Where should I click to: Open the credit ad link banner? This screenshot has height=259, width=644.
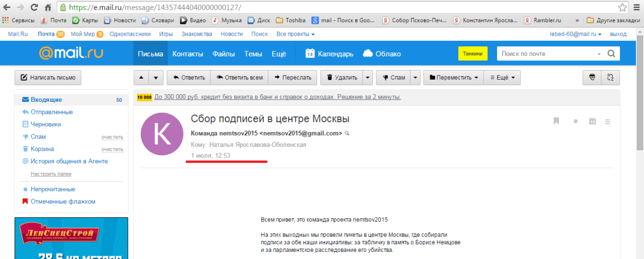pyautogui.click(x=278, y=97)
